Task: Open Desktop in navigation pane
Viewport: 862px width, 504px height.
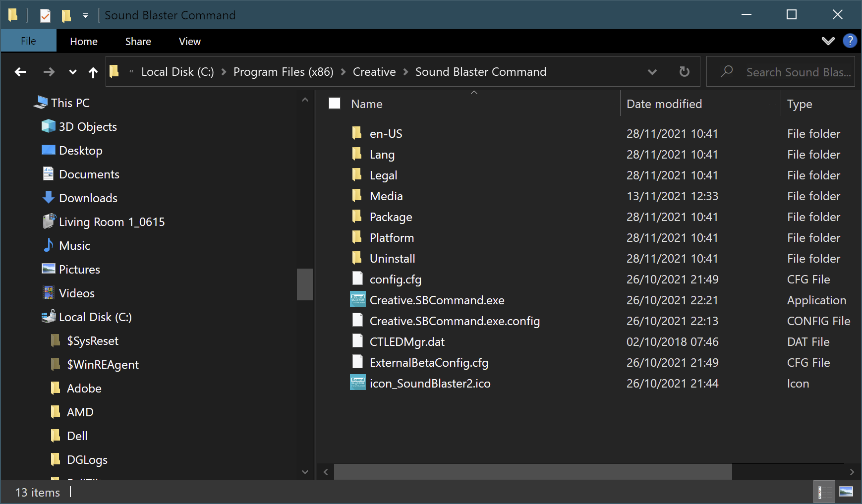Action: pyautogui.click(x=80, y=151)
